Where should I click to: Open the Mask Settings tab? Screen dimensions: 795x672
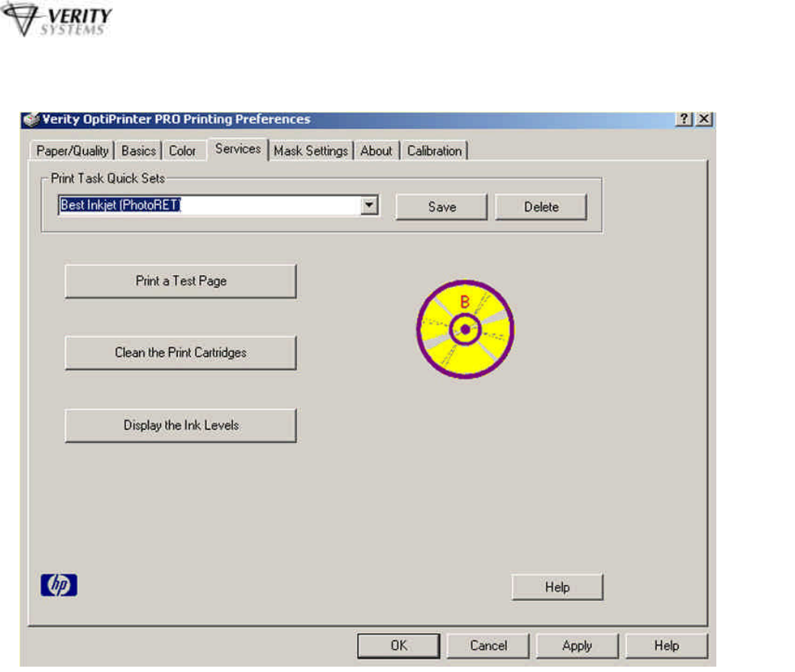point(311,151)
